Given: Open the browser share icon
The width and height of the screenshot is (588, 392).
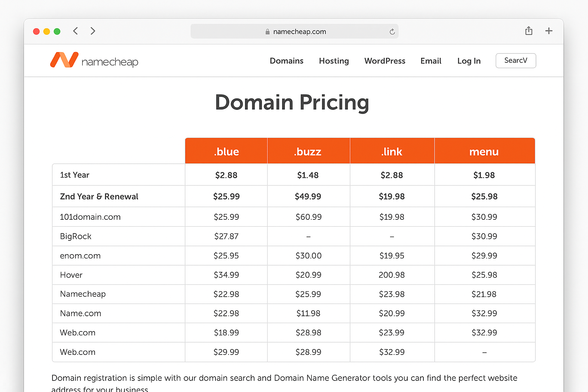Looking at the screenshot, I should pyautogui.click(x=529, y=31).
